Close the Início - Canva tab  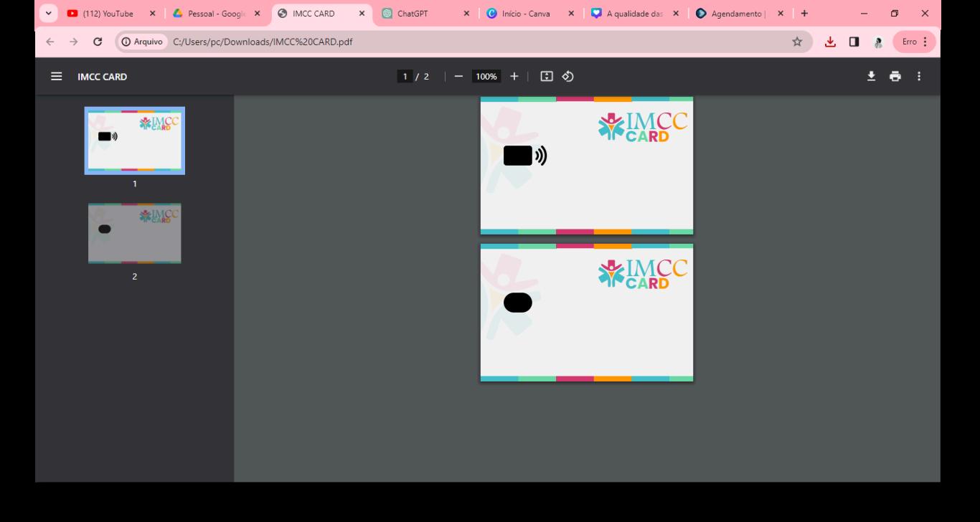tap(571, 14)
